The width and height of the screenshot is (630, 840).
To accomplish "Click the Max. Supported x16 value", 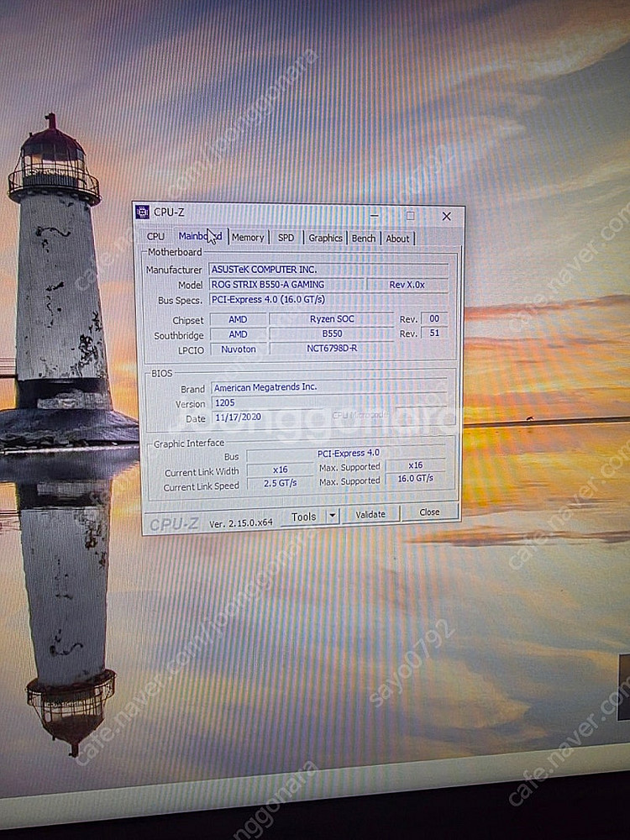I will coord(416,465).
